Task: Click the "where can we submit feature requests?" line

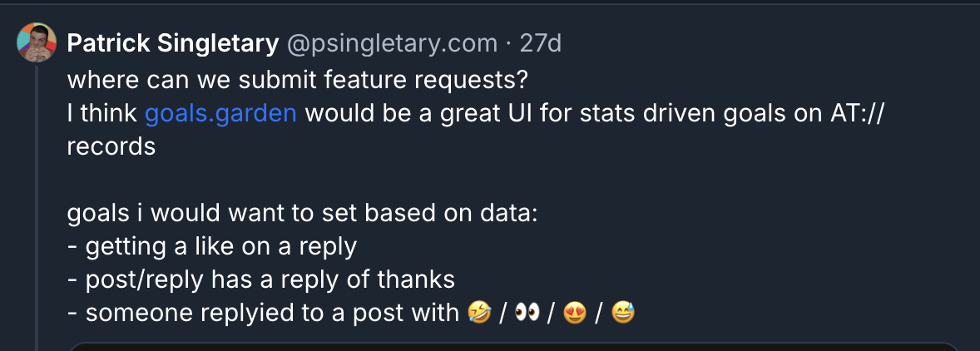Action: (x=298, y=81)
